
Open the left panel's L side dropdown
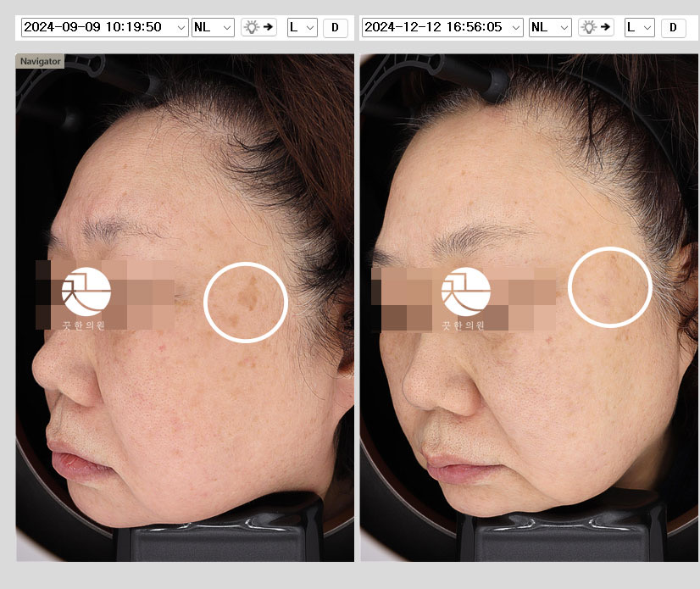pos(302,27)
